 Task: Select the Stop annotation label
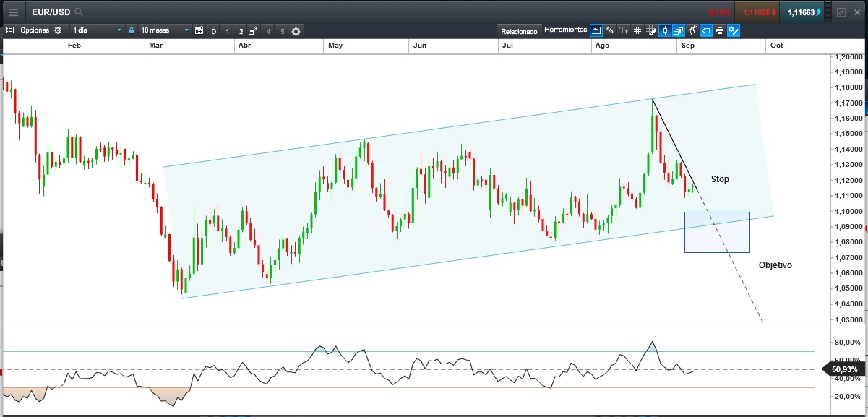click(720, 179)
